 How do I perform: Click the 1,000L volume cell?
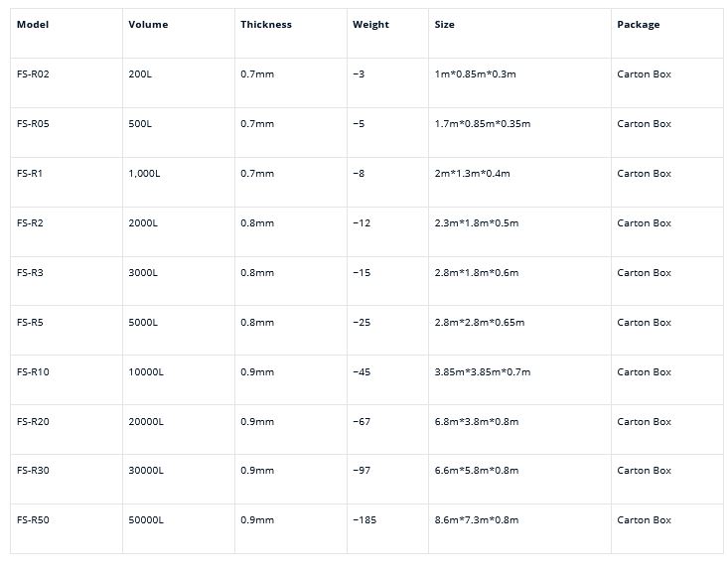click(144, 174)
